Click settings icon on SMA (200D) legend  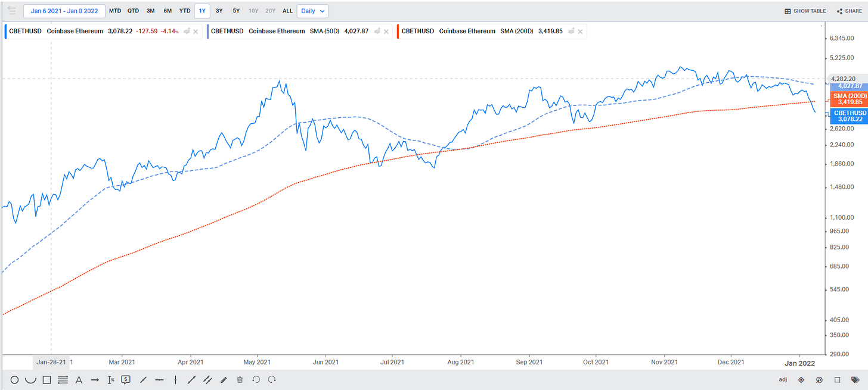571,31
